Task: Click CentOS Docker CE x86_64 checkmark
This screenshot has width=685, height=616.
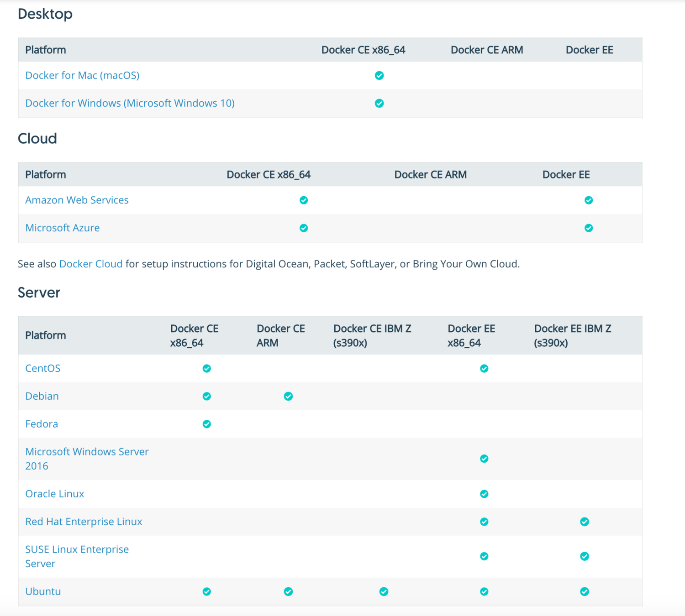Action: [x=207, y=368]
